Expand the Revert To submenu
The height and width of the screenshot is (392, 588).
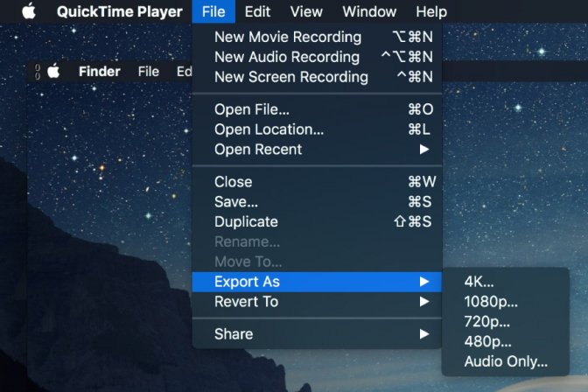coord(318,302)
